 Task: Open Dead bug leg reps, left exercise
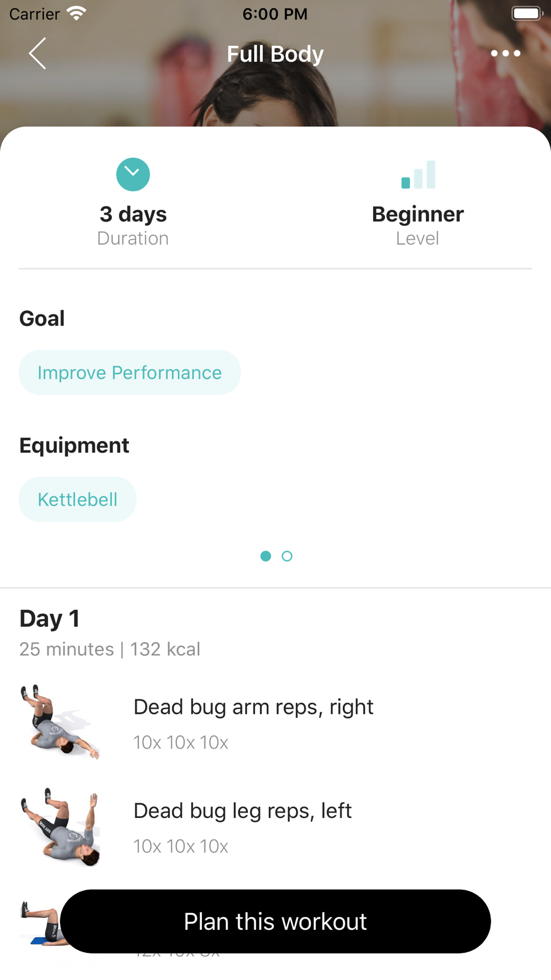[275, 827]
